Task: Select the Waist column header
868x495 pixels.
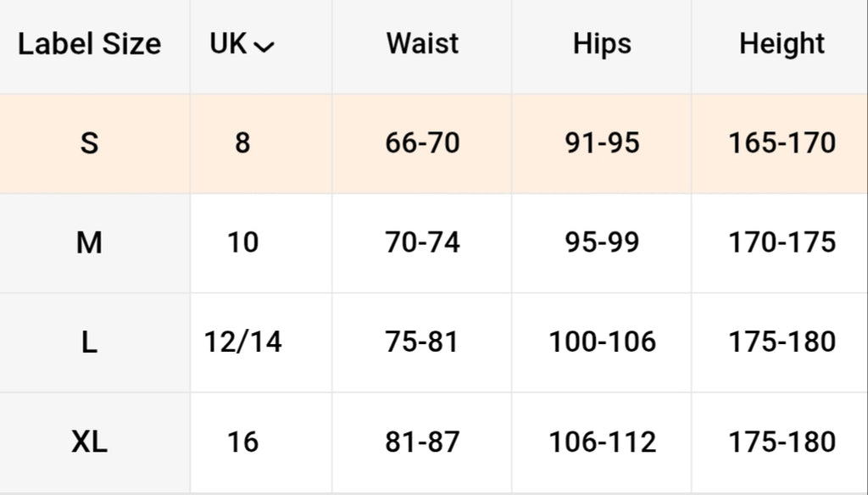Action: pos(422,44)
